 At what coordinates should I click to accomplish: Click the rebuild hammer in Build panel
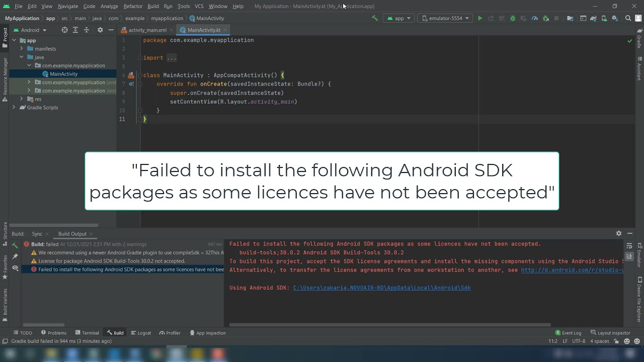click(15, 245)
